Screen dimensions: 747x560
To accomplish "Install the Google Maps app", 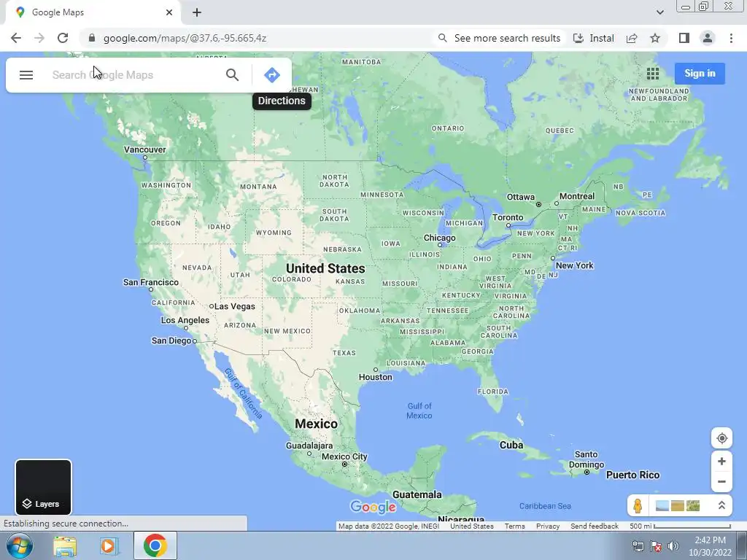I will coord(593,38).
